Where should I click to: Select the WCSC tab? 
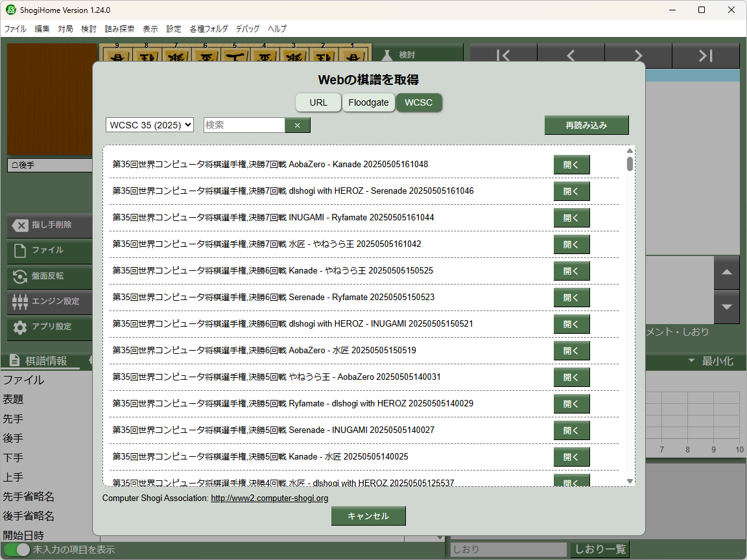click(x=419, y=102)
